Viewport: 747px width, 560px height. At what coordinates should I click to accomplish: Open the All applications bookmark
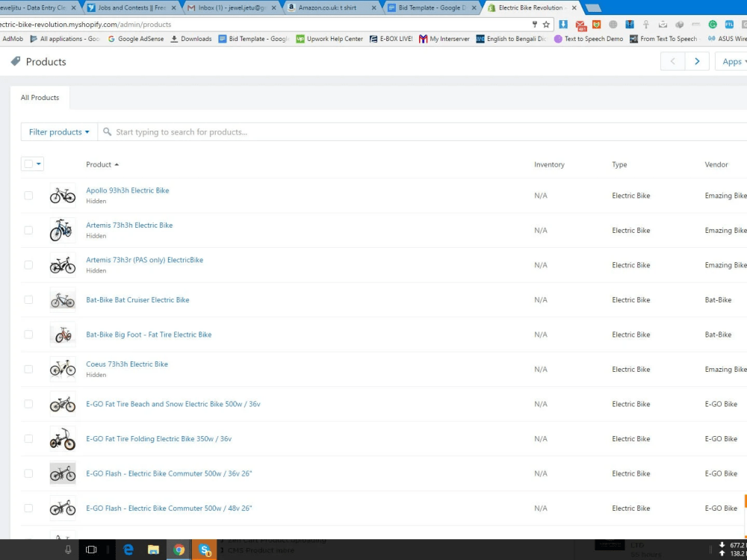tap(65, 39)
